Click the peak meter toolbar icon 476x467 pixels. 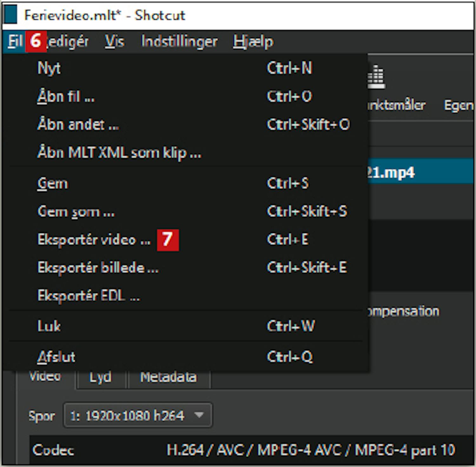(x=376, y=77)
